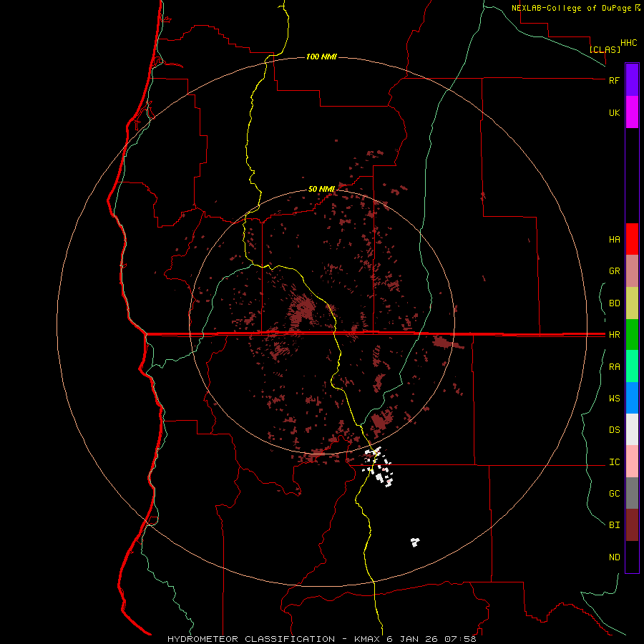The height and width of the screenshot is (644, 644).
Task: Click the DS legend label
Action: tap(614, 430)
